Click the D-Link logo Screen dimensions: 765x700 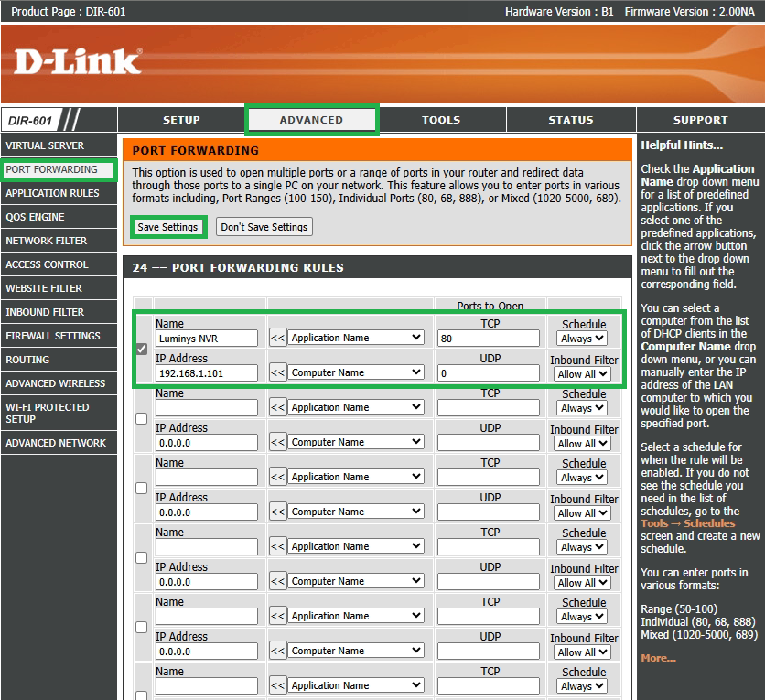pos(78,61)
